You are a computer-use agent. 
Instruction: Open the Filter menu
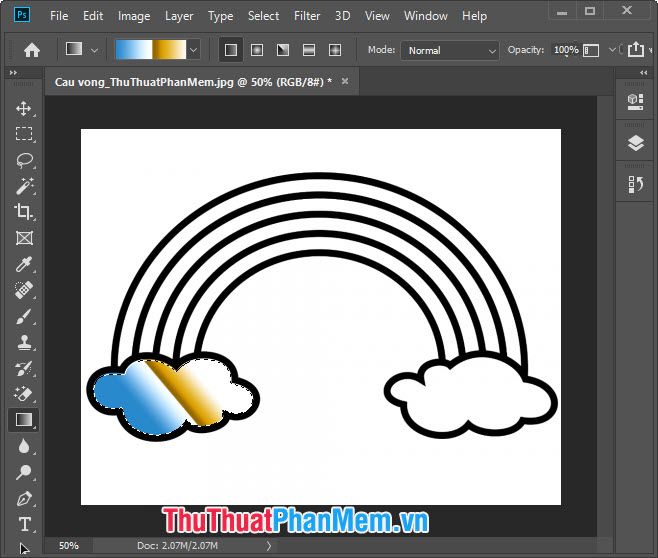(307, 16)
